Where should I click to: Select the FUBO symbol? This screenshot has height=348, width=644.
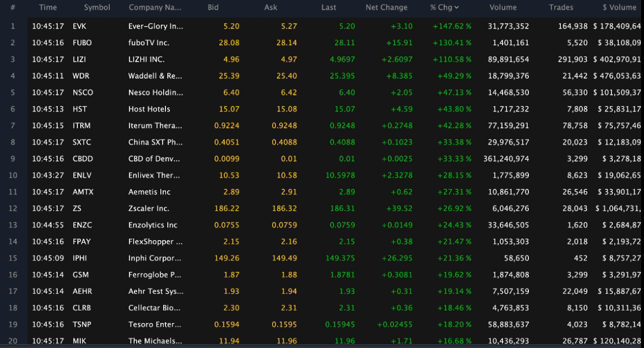[x=82, y=43]
